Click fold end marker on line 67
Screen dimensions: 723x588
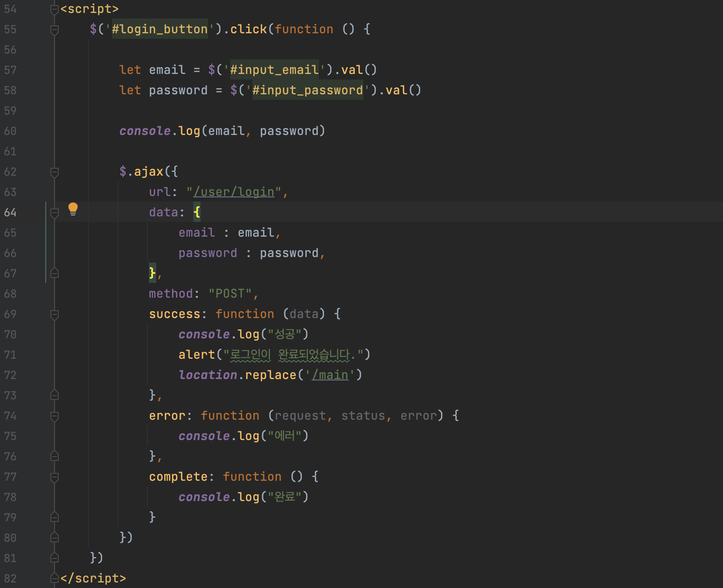[x=55, y=273]
